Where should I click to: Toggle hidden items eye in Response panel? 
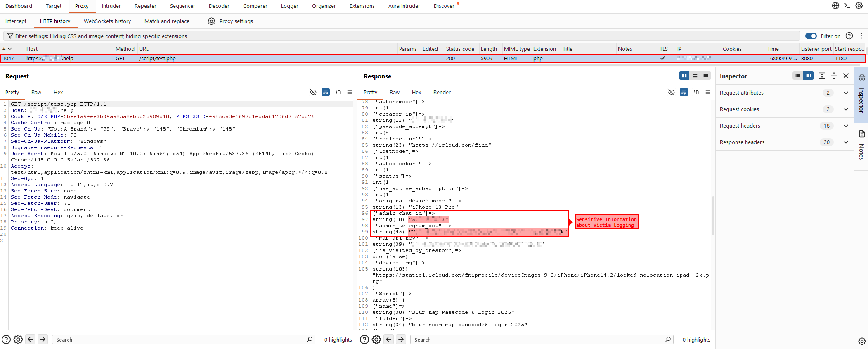pyautogui.click(x=672, y=92)
